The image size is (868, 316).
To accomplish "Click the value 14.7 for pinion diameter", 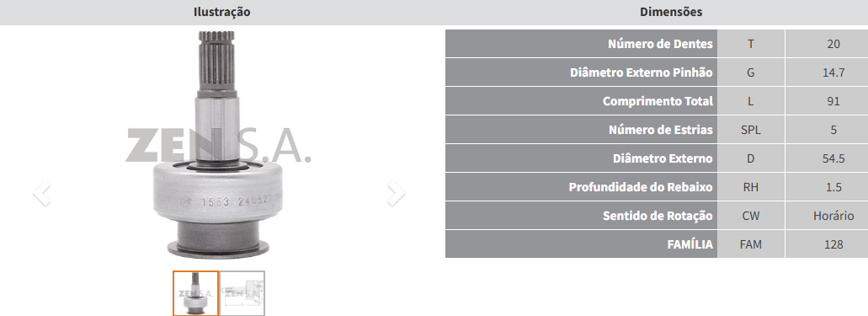I will coord(833,72).
